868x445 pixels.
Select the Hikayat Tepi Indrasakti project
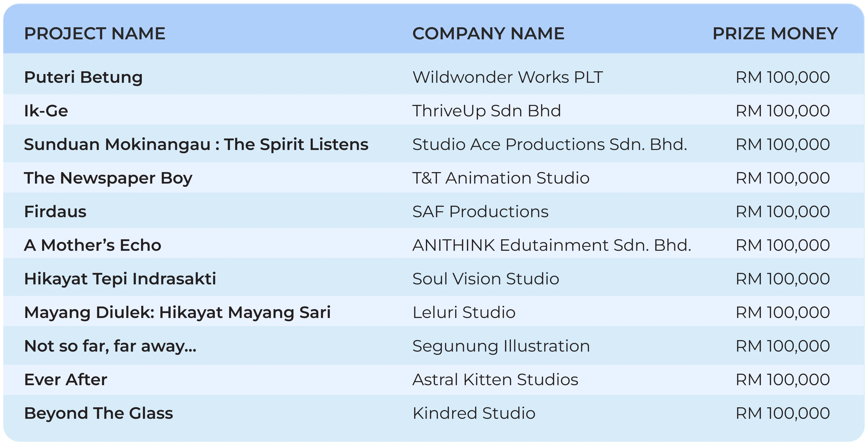[120, 279]
